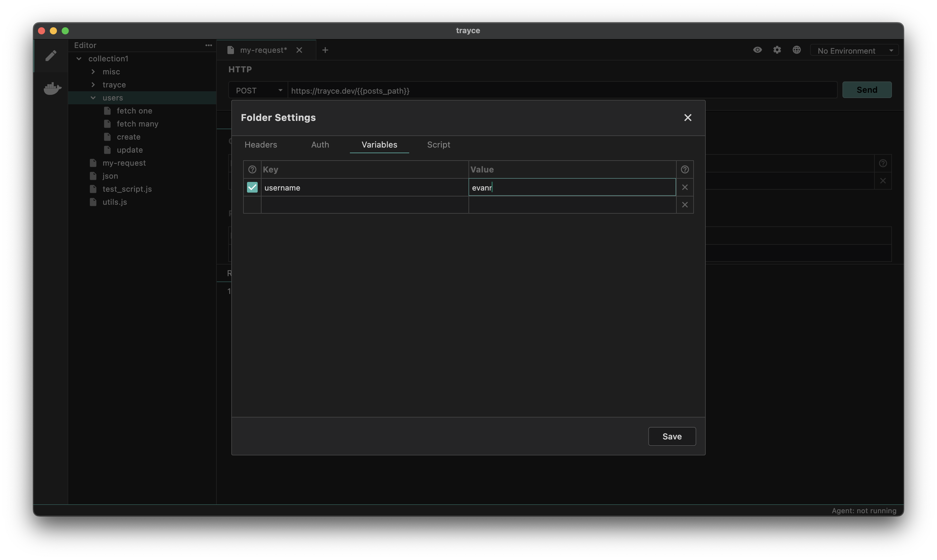The image size is (937, 560).
Task: Click the Agent: not running status
Action: pos(864,511)
